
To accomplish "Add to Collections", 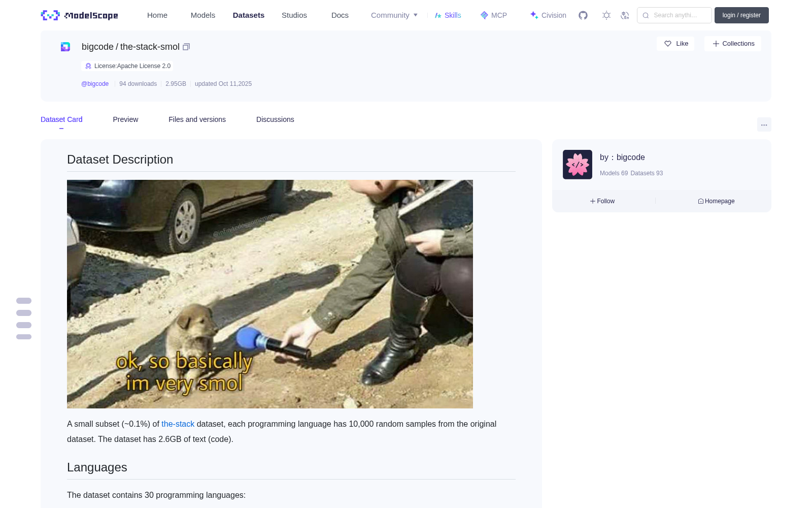I will coord(733,44).
